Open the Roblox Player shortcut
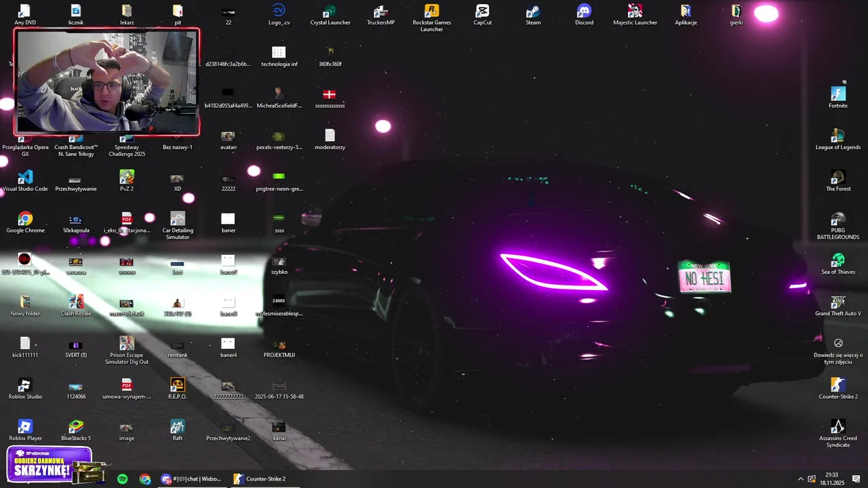 [x=25, y=430]
